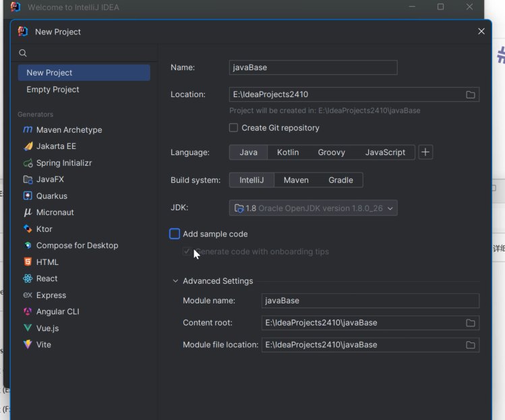Click the JavaFX folder icon

coord(28,179)
